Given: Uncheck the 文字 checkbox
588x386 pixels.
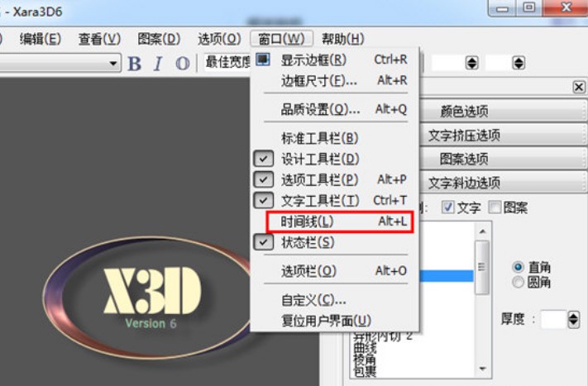Looking at the screenshot, I should click(447, 207).
